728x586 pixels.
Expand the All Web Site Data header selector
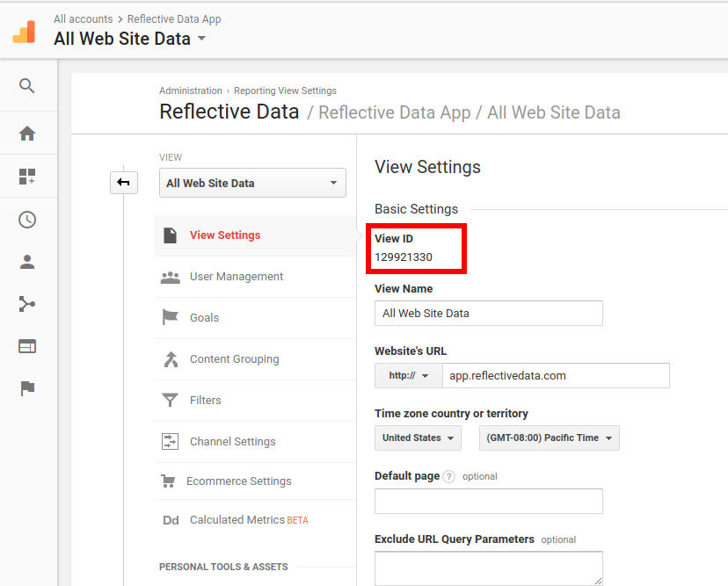click(x=130, y=39)
